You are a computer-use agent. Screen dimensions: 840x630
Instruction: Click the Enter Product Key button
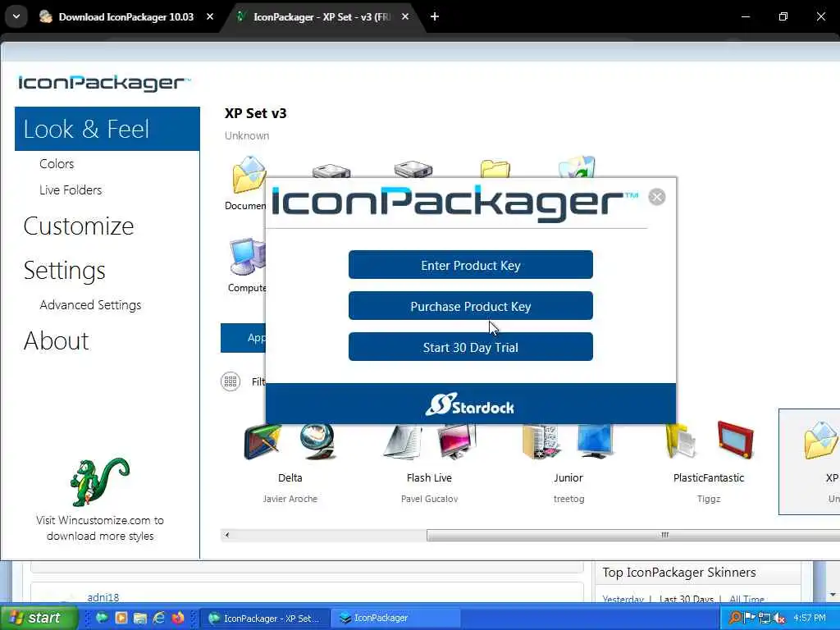[470, 265]
